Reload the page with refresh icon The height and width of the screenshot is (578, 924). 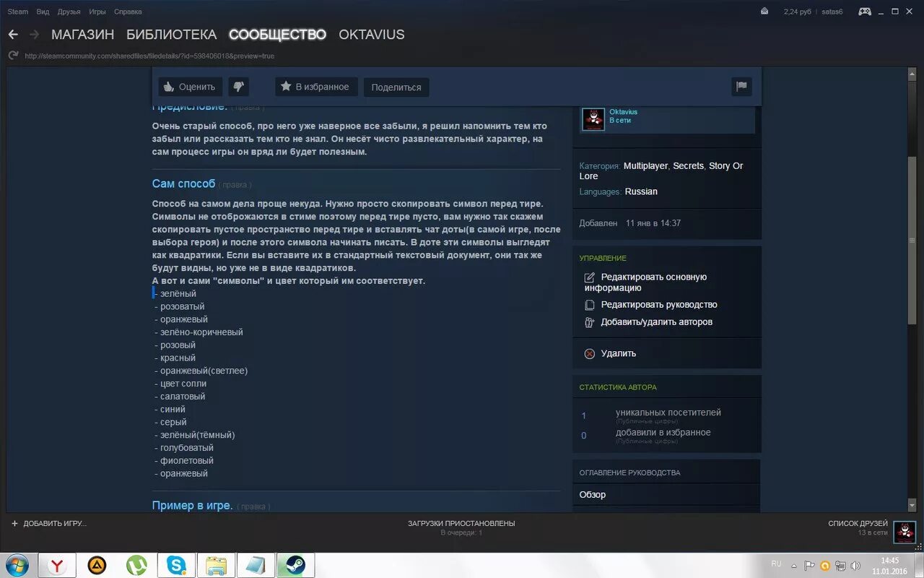click(x=13, y=56)
